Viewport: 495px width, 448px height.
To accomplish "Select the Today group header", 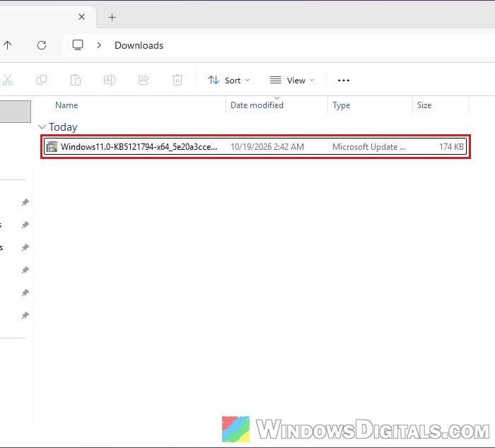I will [x=63, y=126].
